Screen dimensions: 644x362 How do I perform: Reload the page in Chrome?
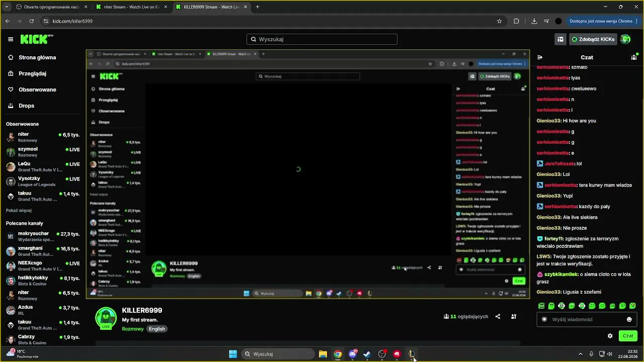(x=32, y=21)
